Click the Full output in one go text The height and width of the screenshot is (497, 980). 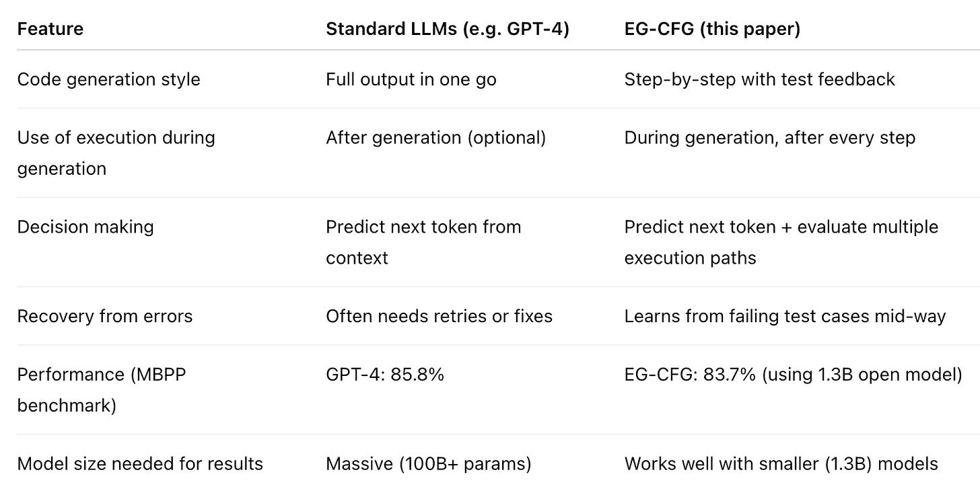point(411,79)
